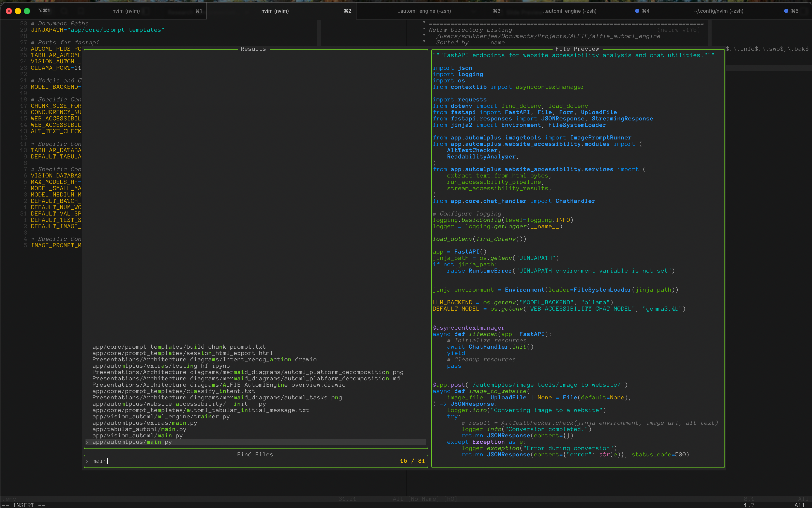The height and width of the screenshot is (508, 812).
Task: Click the image_to_website function in preview
Action: pos(497,391)
